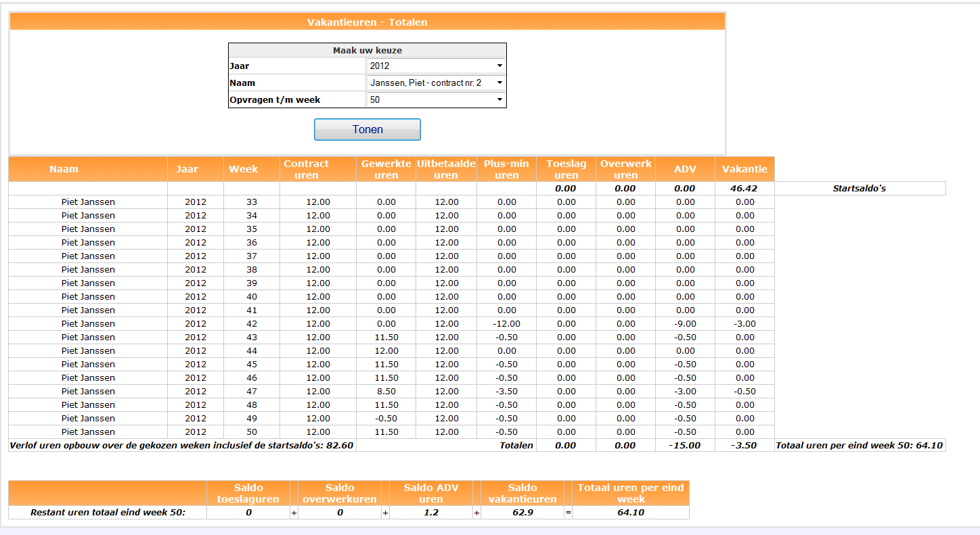Viewport: 980px width, 535px height.
Task: Click start balance value 46.42
Action: tap(744, 189)
